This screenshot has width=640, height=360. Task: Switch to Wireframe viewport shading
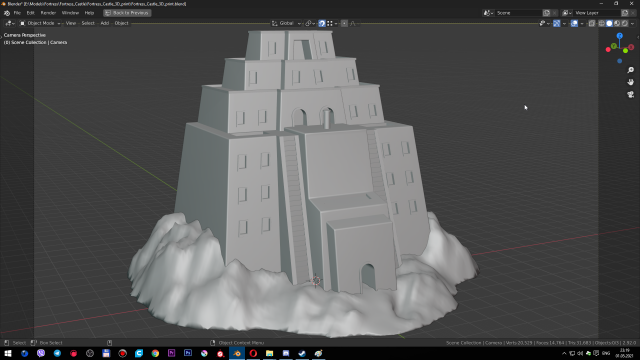[602, 24]
